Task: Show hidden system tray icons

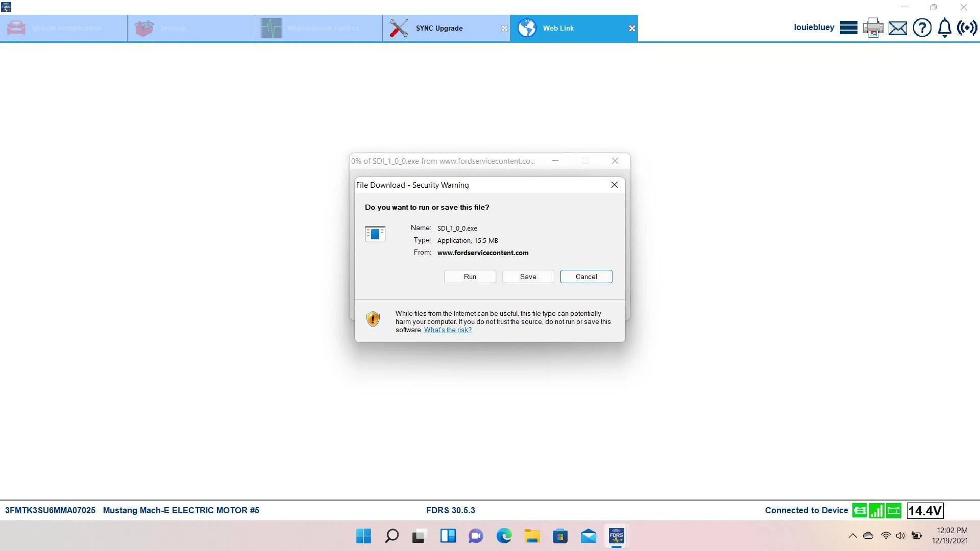Action: [852, 536]
